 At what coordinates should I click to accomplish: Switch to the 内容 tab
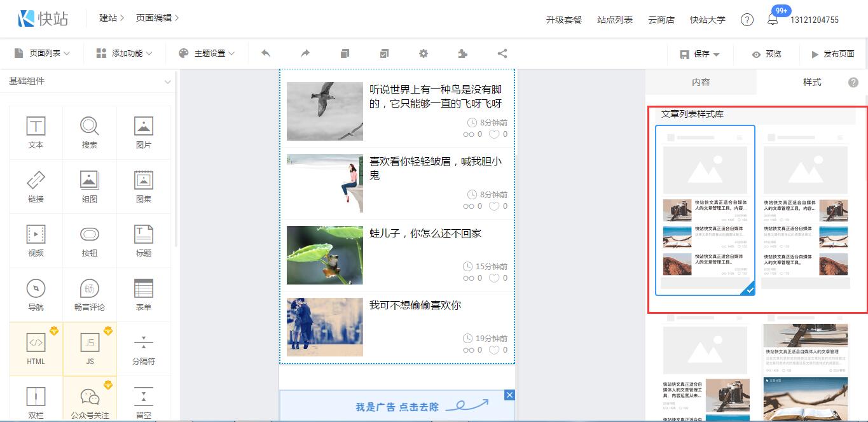pyautogui.click(x=701, y=82)
